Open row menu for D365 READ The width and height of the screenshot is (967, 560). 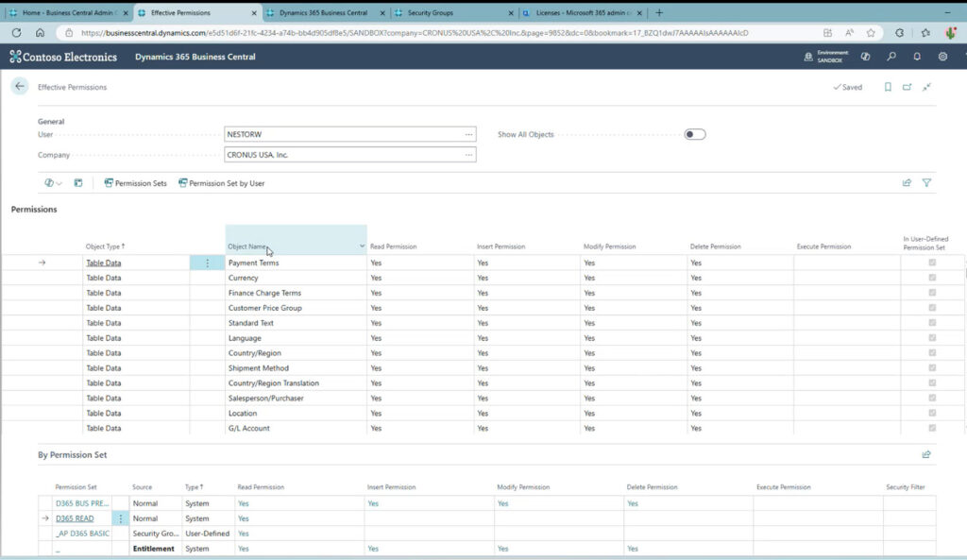tap(120, 518)
